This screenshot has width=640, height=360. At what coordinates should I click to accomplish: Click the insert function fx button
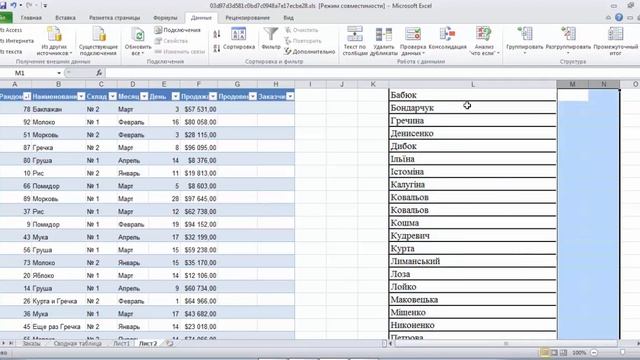tap(99, 73)
